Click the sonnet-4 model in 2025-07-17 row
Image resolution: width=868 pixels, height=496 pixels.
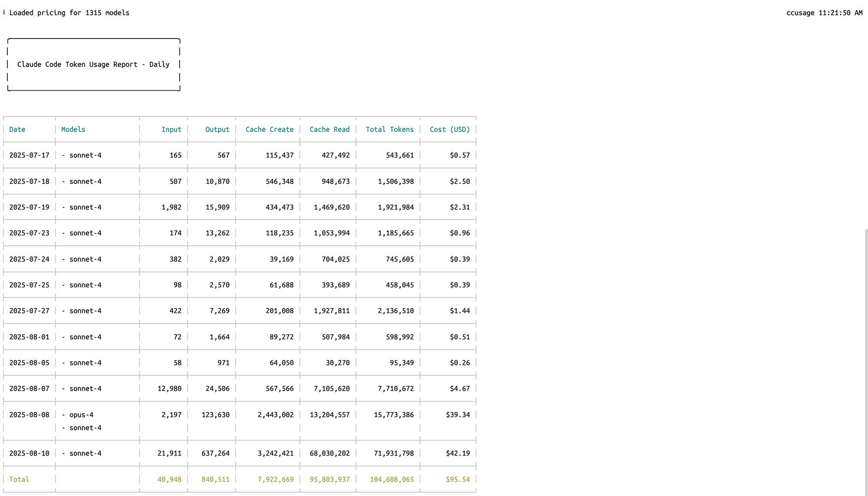(x=85, y=155)
